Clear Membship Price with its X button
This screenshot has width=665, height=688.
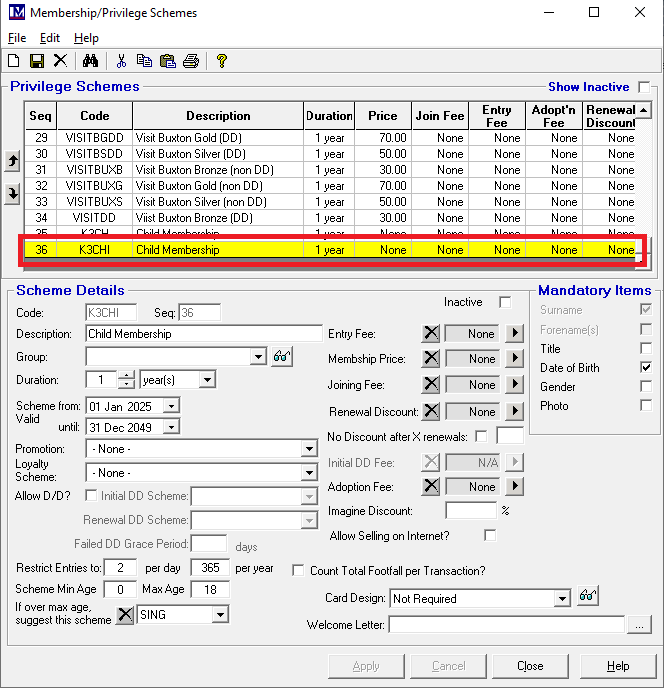point(431,358)
